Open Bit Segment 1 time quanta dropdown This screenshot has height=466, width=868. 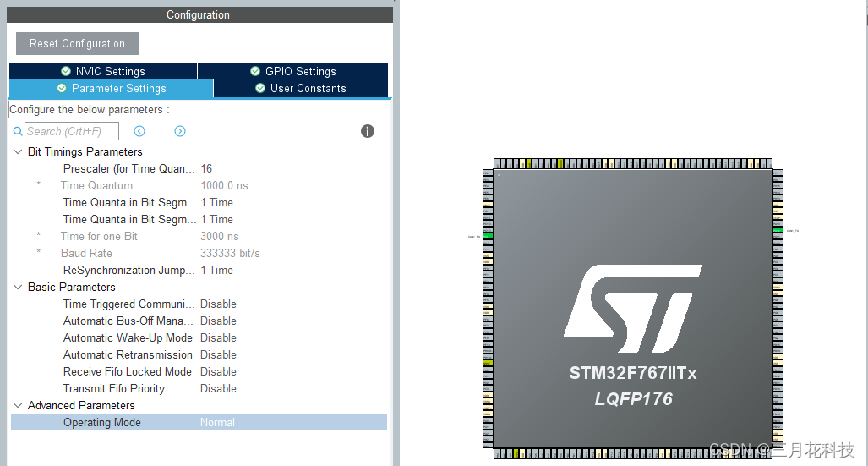tap(217, 203)
